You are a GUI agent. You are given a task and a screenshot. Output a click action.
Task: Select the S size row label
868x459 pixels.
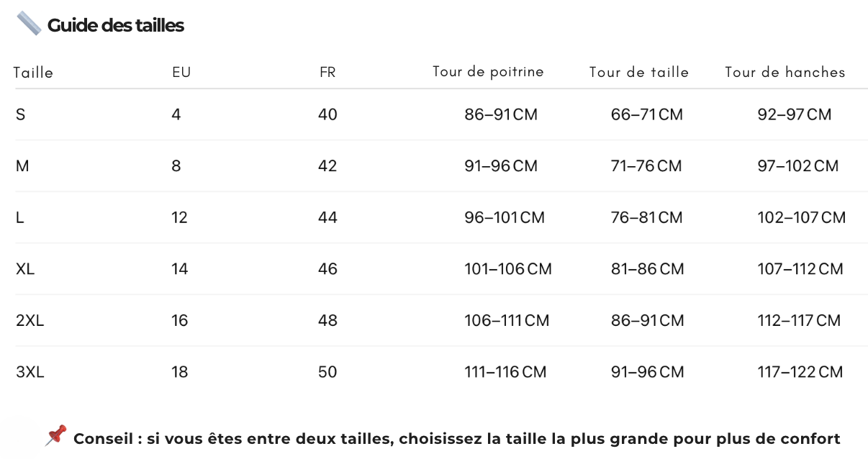pyautogui.click(x=20, y=114)
